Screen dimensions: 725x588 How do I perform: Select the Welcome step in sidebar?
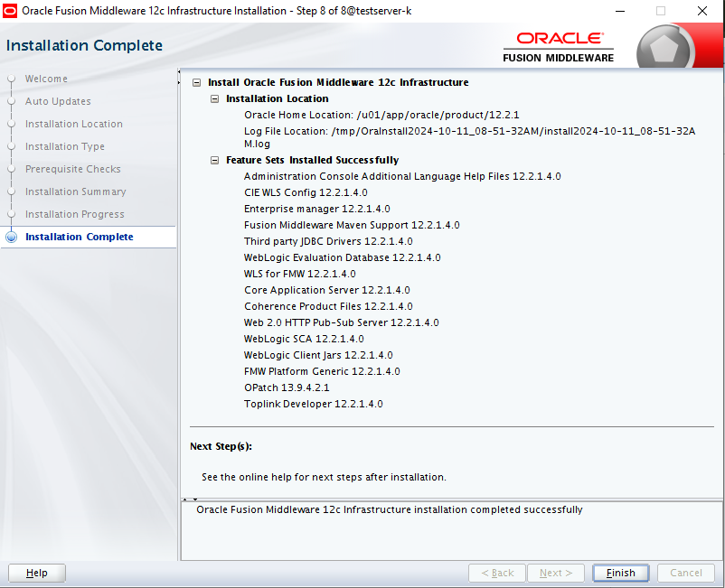(x=46, y=79)
